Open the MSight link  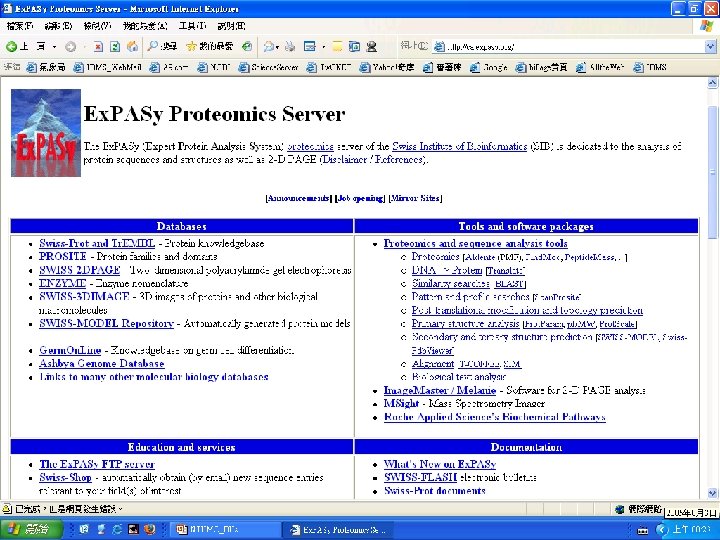[x=401, y=404]
